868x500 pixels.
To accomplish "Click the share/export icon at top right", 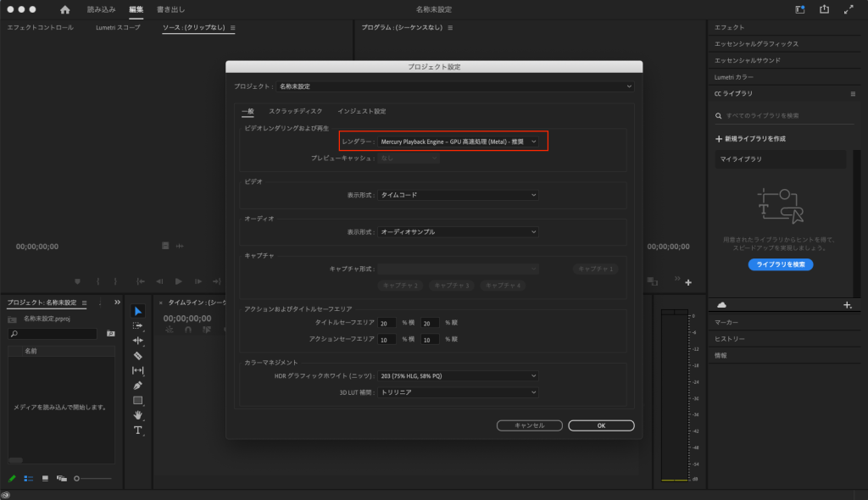I will [824, 9].
